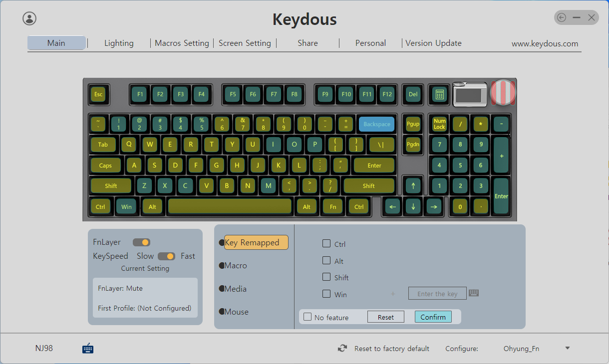Select the Tab key

click(x=103, y=145)
